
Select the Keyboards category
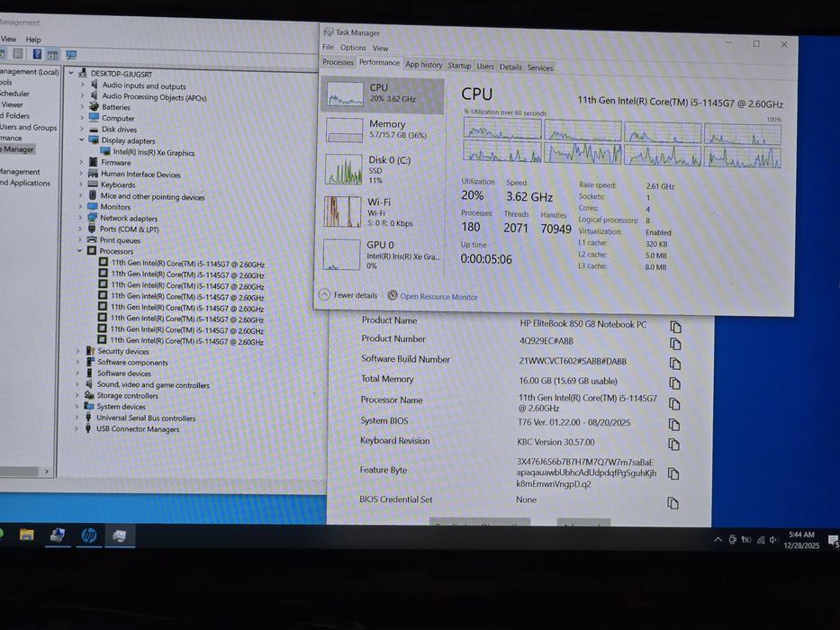pos(112,184)
